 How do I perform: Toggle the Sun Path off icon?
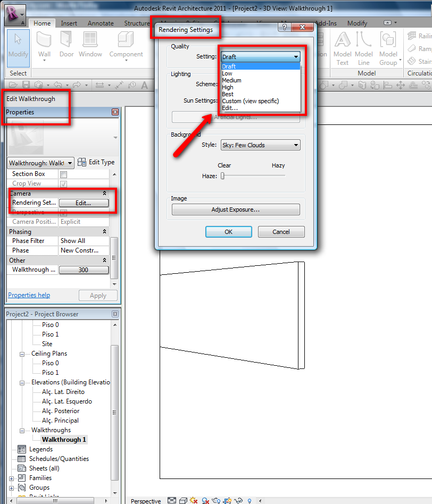194,500
